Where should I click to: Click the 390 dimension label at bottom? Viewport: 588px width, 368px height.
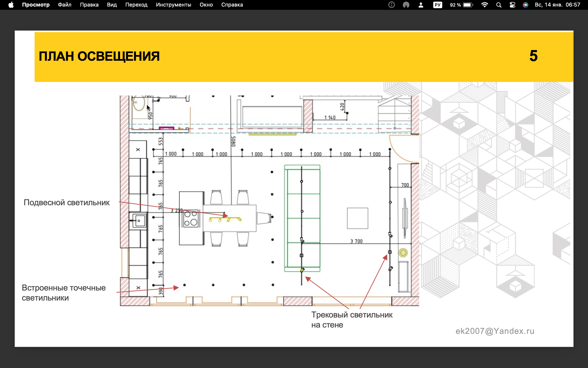click(161, 291)
